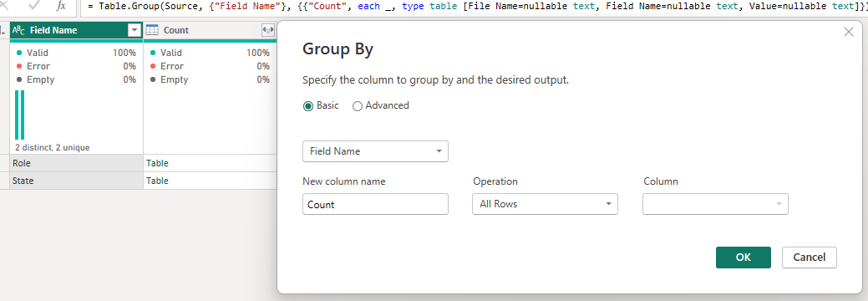Confirm formula with the checkmark icon
Image resolution: width=868 pixels, height=301 pixels.
tap(33, 5)
